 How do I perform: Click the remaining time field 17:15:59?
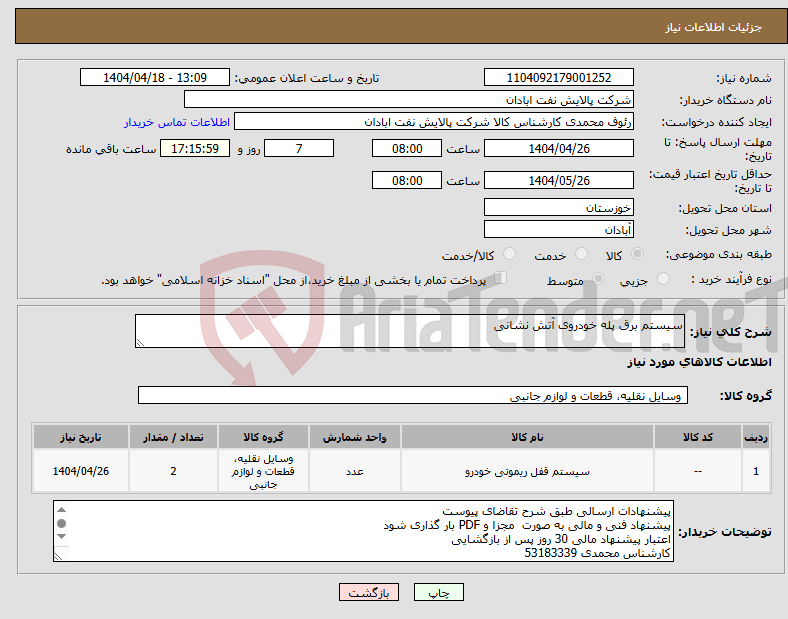click(195, 148)
